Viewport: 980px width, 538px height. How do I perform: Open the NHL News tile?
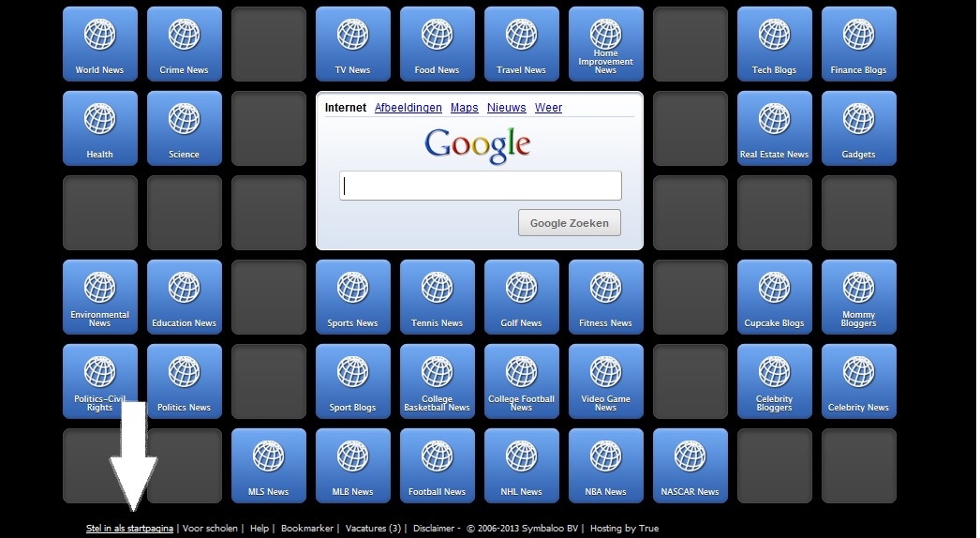coord(522,466)
